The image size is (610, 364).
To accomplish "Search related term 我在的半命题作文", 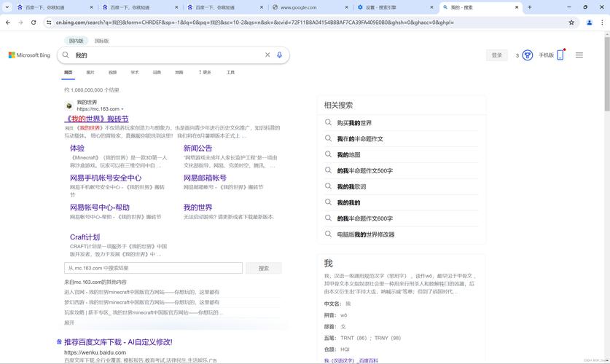I will (360, 139).
